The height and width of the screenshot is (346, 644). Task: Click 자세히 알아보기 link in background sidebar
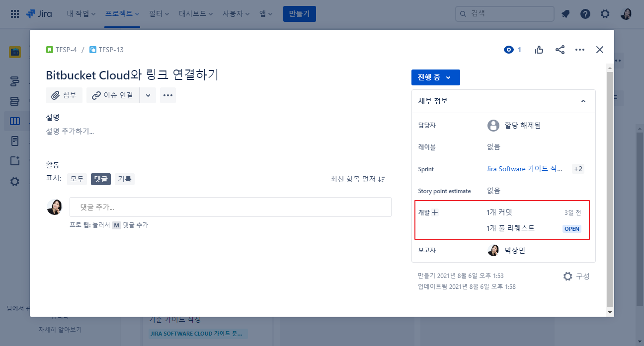click(x=60, y=330)
